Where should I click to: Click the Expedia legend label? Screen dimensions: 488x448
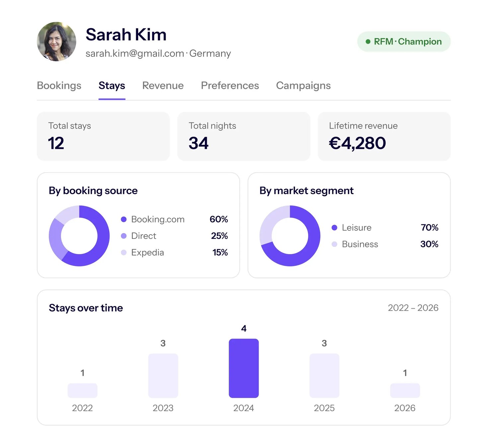[148, 253]
